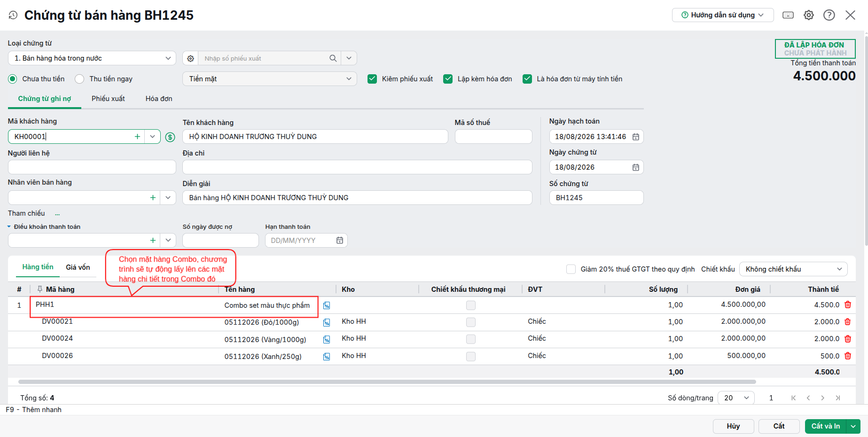The height and width of the screenshot is (437, 868).
Task: Open calendar for Ngày chứng từ
Action: coord(636,167)
